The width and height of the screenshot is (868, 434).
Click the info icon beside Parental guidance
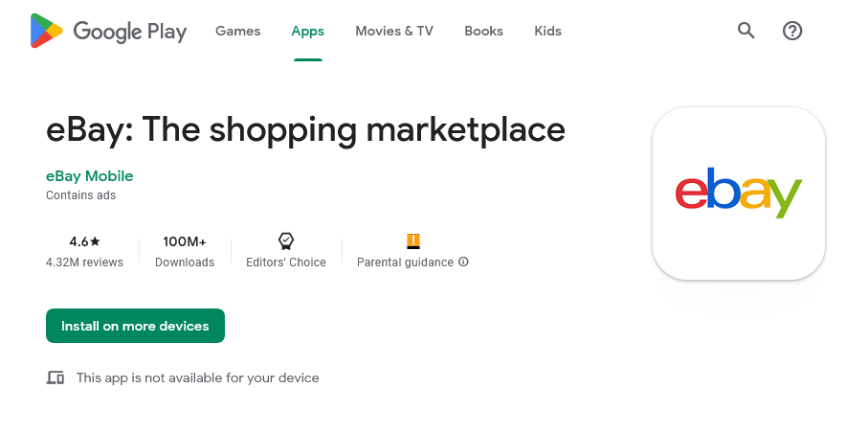[x=464, y=262]
